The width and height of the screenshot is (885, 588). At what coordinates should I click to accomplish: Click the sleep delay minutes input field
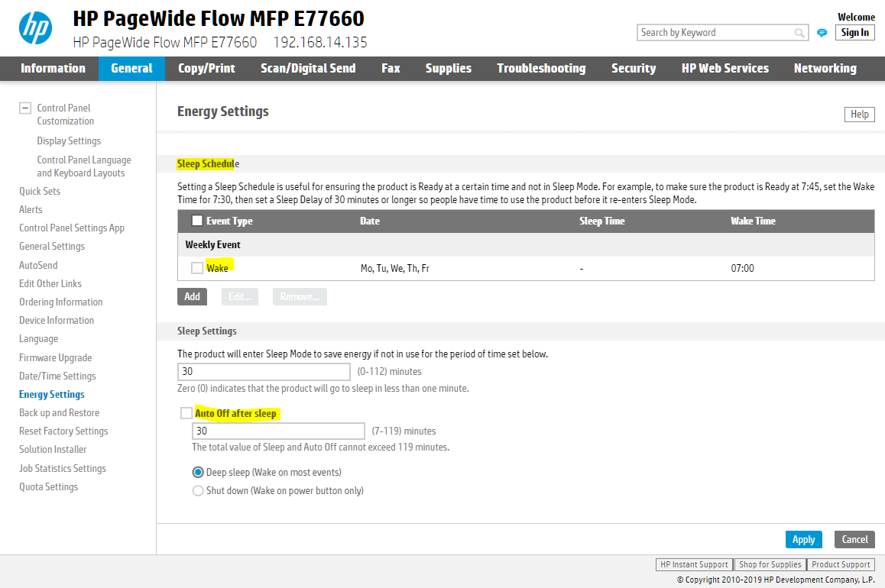[264, 371]
